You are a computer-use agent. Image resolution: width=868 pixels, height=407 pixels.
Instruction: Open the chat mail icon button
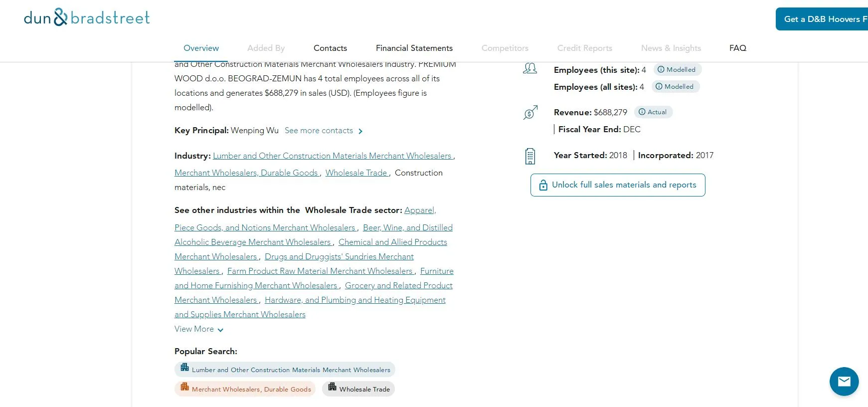tap(844, 382)
